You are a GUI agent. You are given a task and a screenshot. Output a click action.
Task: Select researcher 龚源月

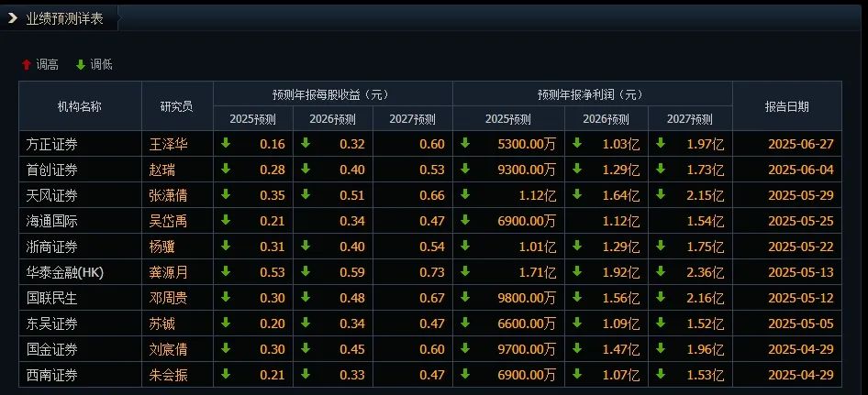pyautogui.click(x=168, y=272)
